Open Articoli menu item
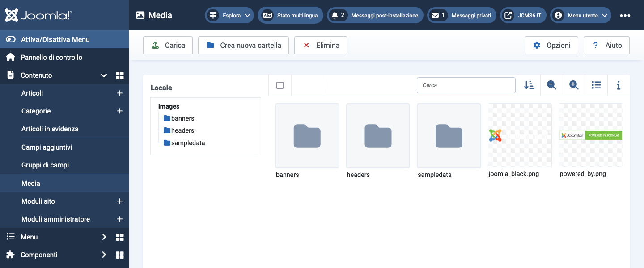The width and height of the screenshot is (644, 268). point(32,93)
